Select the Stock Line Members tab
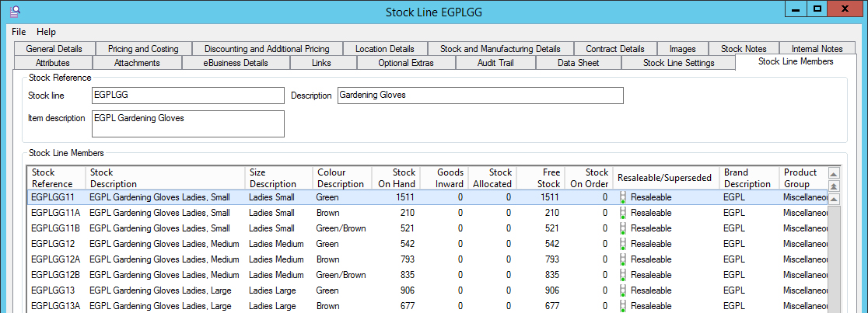This screenshot has height=313, width=868. 796,61
